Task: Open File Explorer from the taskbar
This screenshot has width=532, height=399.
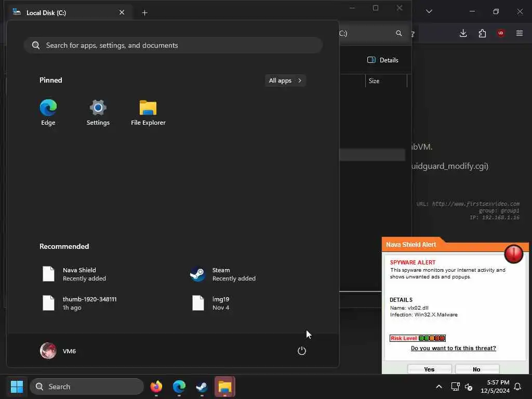Action: (x=224, y=387)
